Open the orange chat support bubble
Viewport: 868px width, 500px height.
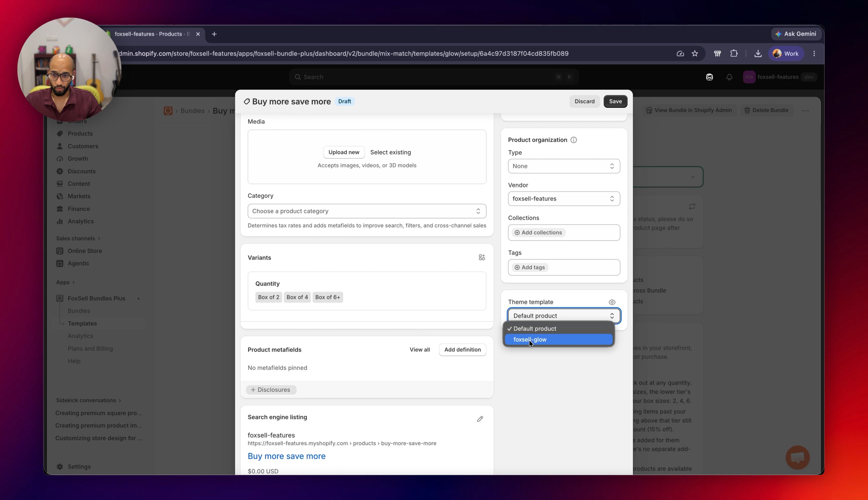click(798, 458)
